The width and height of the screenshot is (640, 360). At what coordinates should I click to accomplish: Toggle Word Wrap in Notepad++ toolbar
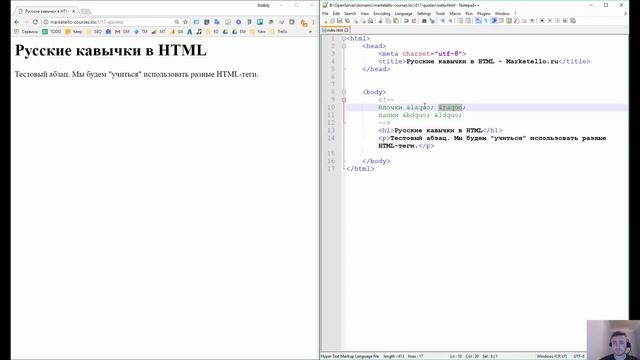(x=478, y=21)
